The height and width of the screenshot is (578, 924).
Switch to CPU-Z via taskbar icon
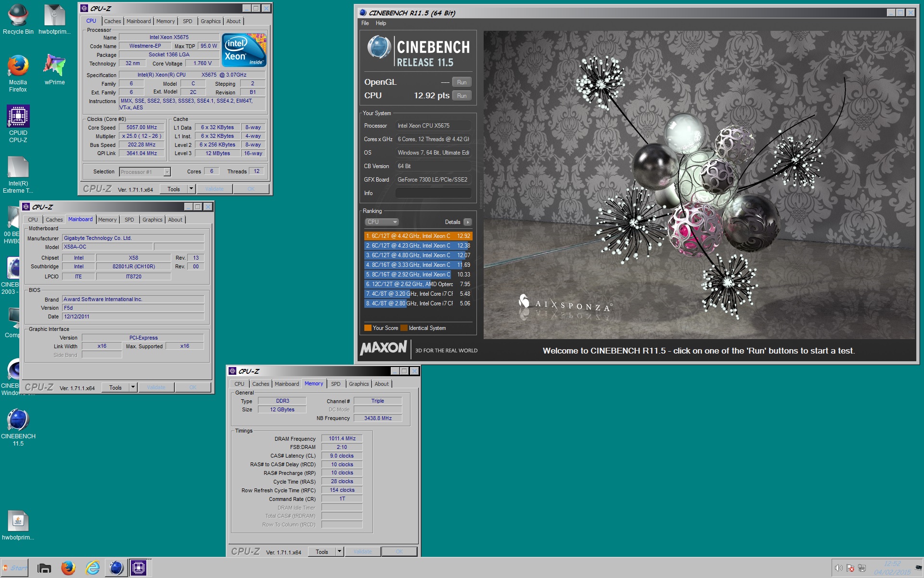139,568
